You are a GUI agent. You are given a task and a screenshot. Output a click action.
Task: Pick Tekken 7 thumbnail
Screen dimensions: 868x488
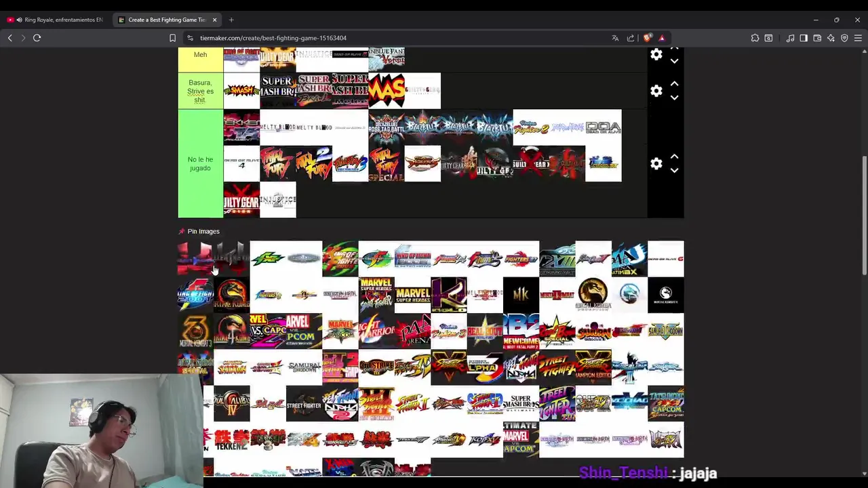(412, 439)
